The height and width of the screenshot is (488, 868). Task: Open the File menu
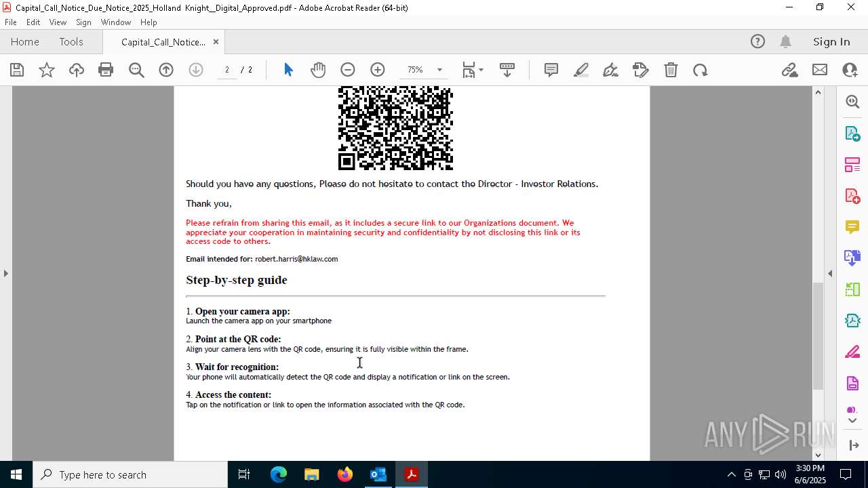pyautogui.click(x=11, y=22)
